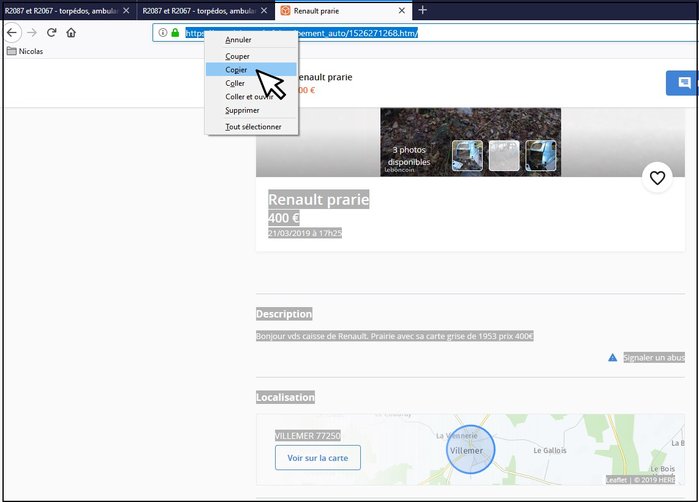The image size is (699, 502).
Task: Open the third photo thumbnail of the car
Action: (x=541, y=156)
